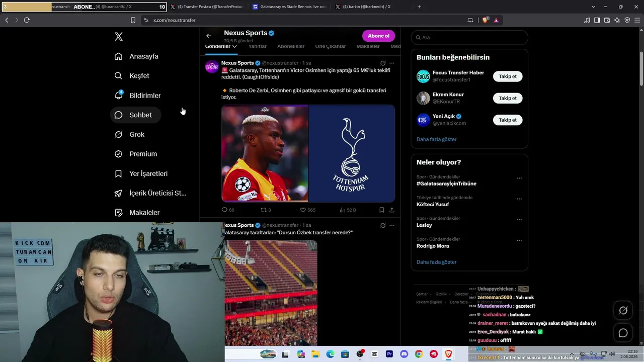
Task: Open İçerik Üreticisi Stüdyosu item
Action: click(150, 193)
